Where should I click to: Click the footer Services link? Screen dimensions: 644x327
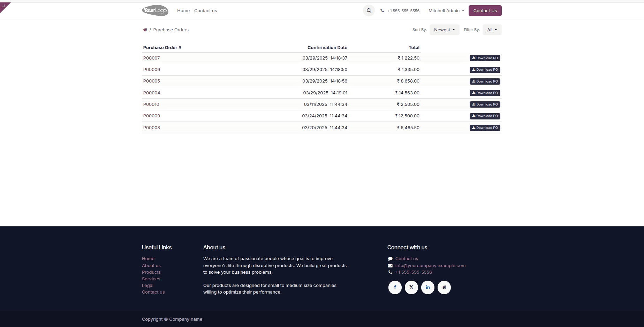coord(151,279)
